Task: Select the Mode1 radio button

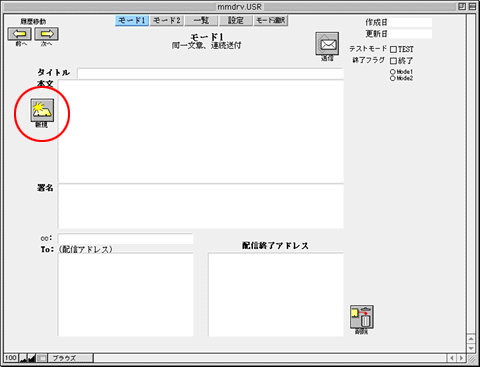Action: (x=393, y=72)
